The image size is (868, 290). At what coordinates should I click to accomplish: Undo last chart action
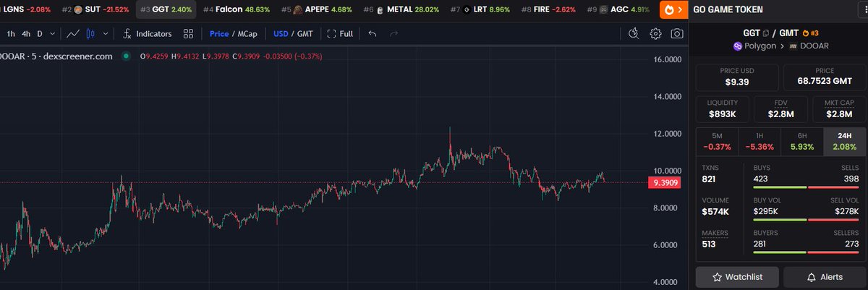tap(372, 33)
